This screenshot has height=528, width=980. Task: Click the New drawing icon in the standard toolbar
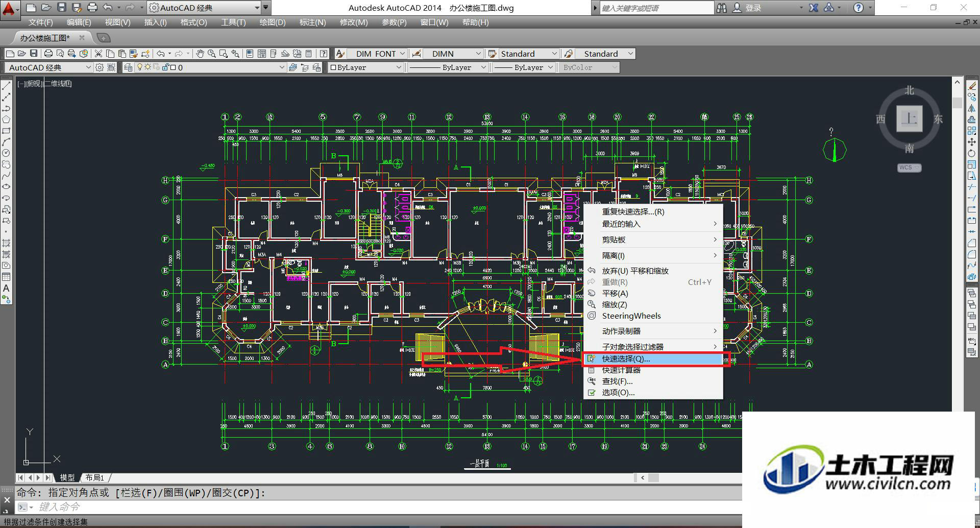(10, 54)
